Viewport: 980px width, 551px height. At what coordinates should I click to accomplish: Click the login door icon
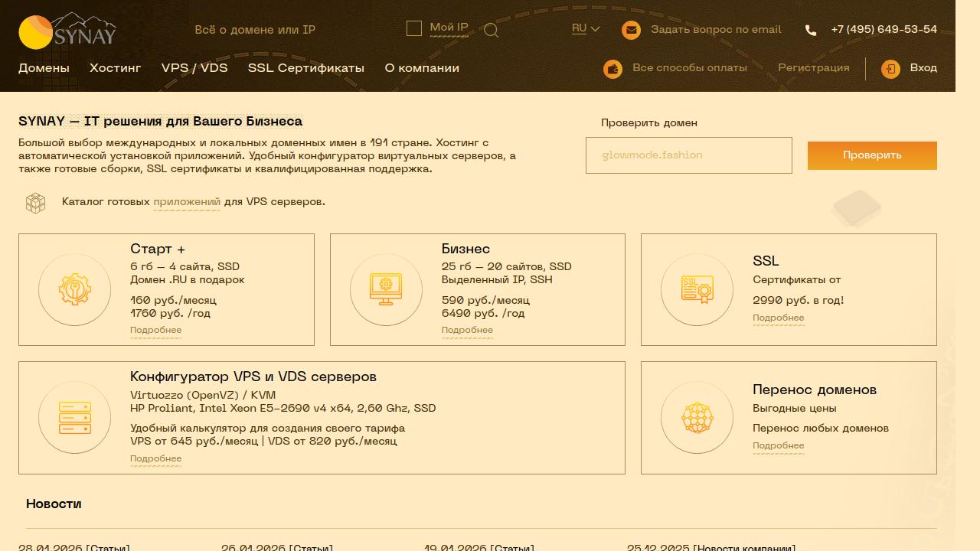[890, 69]
